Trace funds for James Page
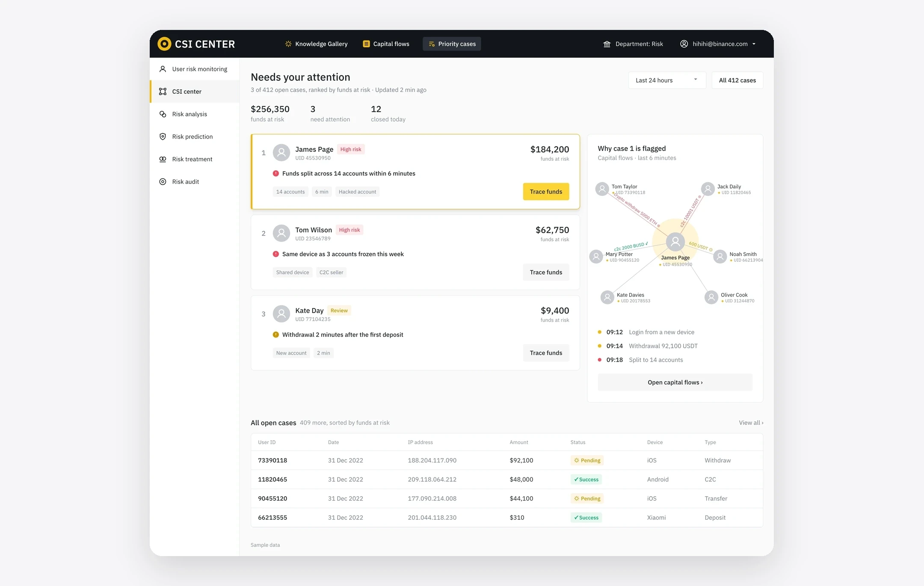 (546, 192)
